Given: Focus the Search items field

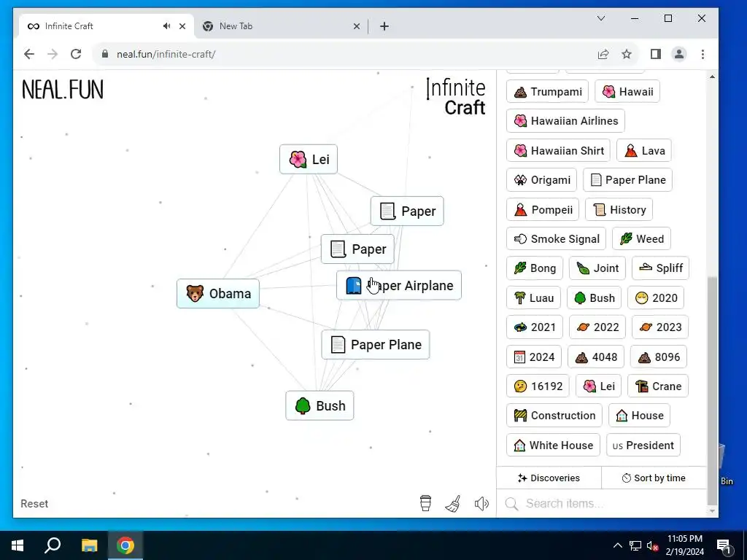Looking at the screenshot, I should [x=602, y=503].
